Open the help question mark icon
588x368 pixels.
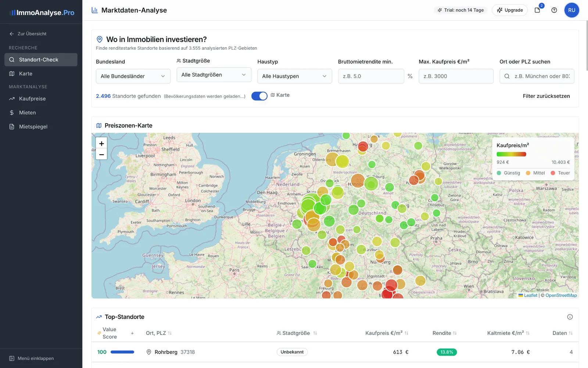554,10
